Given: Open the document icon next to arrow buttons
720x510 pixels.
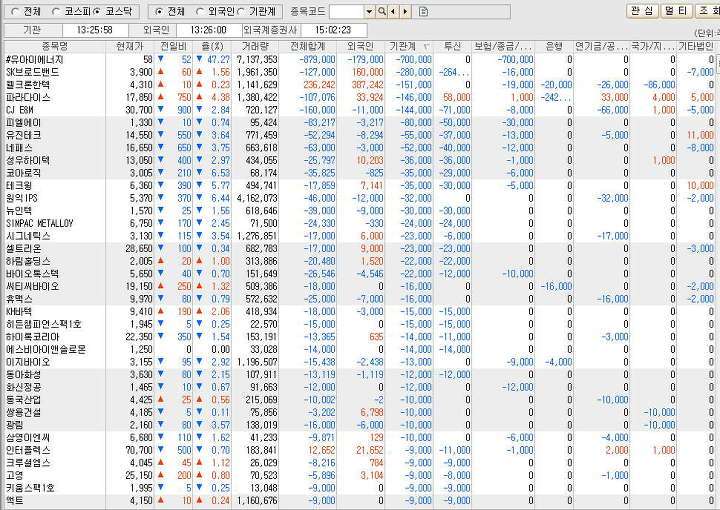Looking at the screenshot, I should click(423, 11).
